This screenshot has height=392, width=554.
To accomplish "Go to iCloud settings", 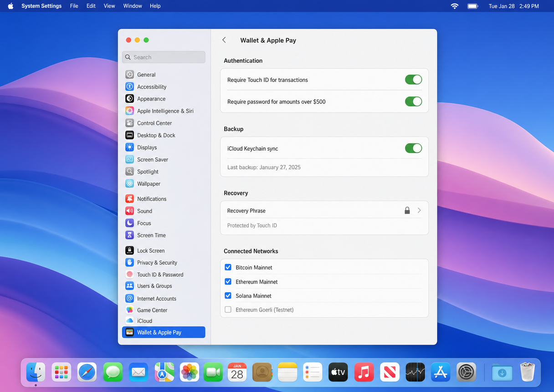I will [x=164, y=321].
